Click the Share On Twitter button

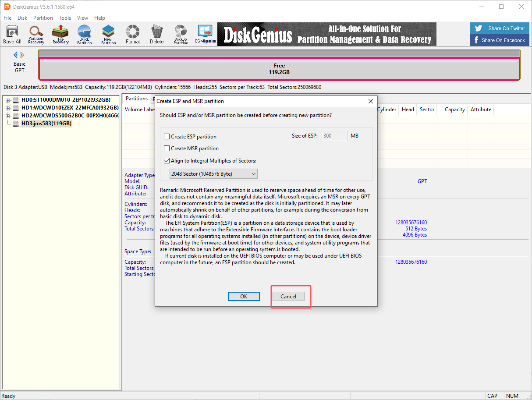click(500, 28)
